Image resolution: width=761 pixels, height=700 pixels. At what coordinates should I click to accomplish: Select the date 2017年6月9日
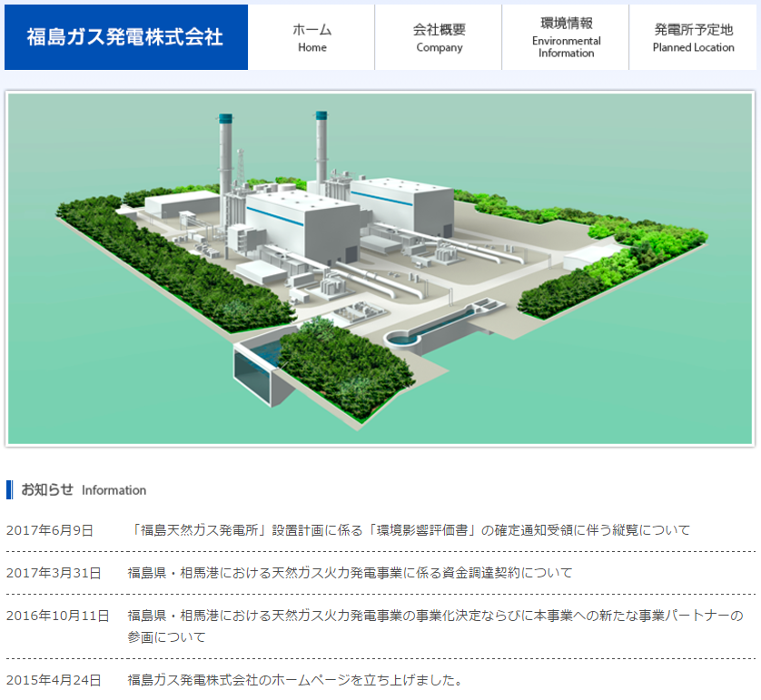50,530
